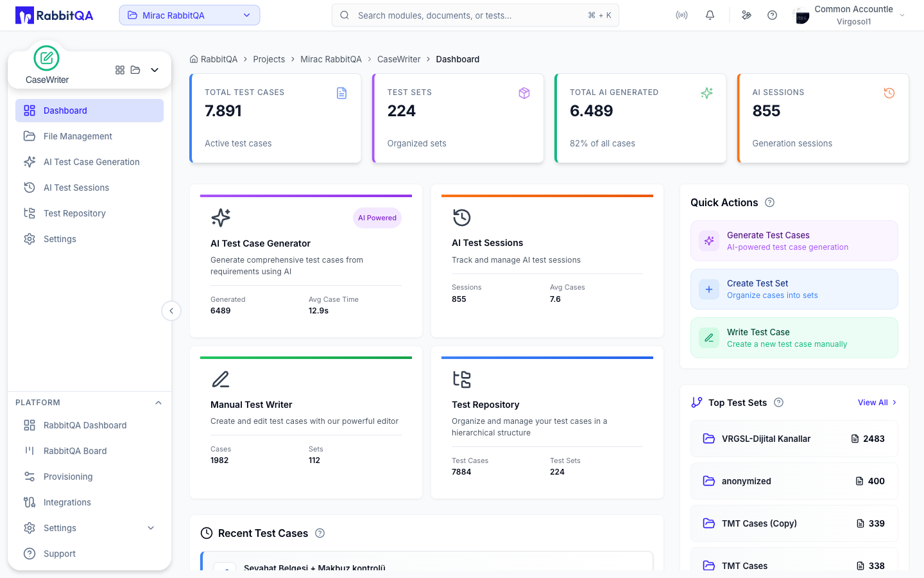Open Provisioning in platform menu
Viewport: 924px width, 578px height.
click(89, 477)
